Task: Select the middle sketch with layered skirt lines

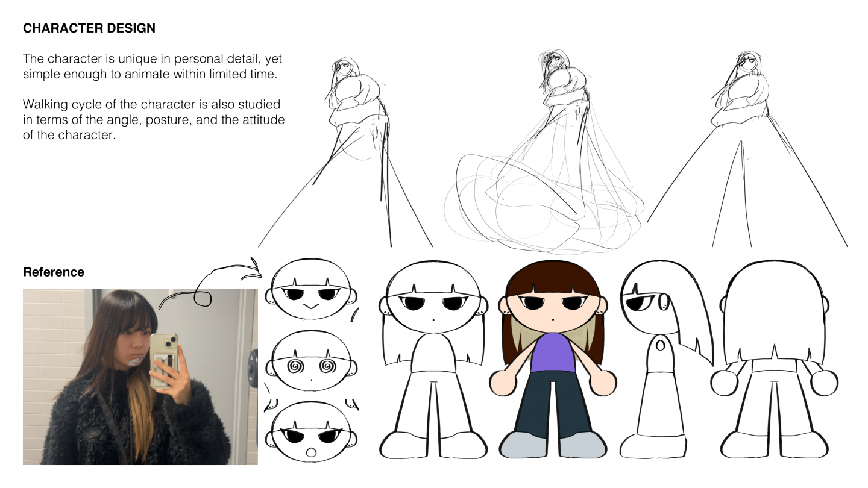Action: pos(546,157)
